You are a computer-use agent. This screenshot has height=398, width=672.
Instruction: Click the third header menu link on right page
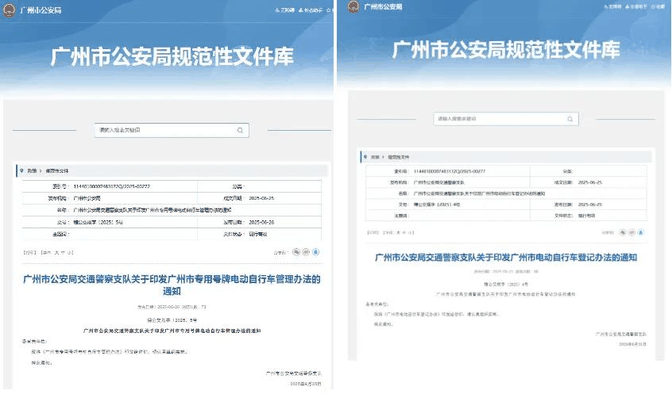coord(658,6)
